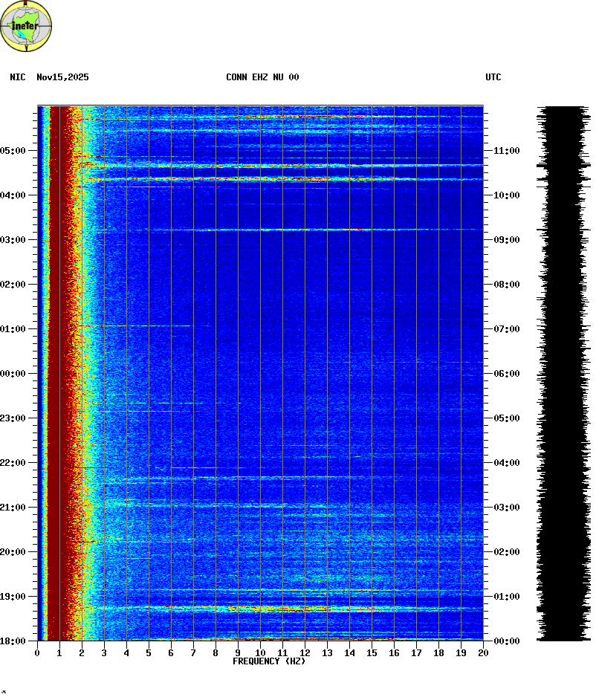Click the UTC label at top right
This screenshot has width=596, height=700.
[493, 77]
